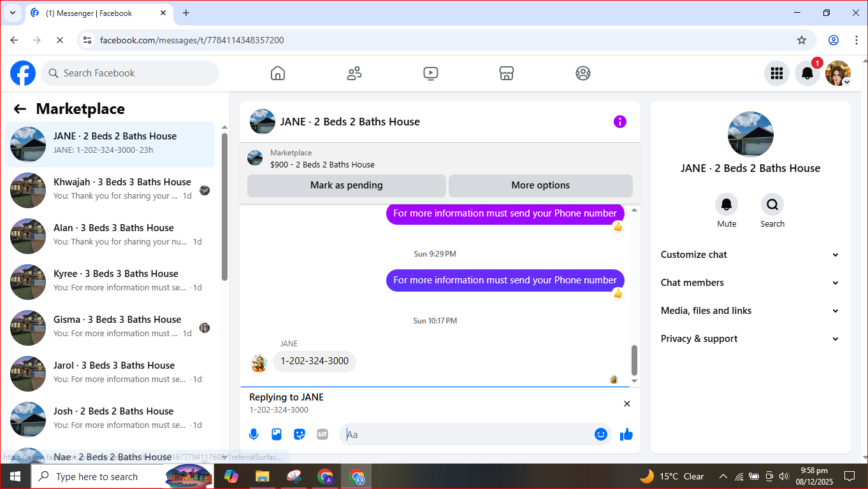This screenshot has width=868, height=489.
Task: Click the chat scroll-up arrow
Action: coord(634,210)
